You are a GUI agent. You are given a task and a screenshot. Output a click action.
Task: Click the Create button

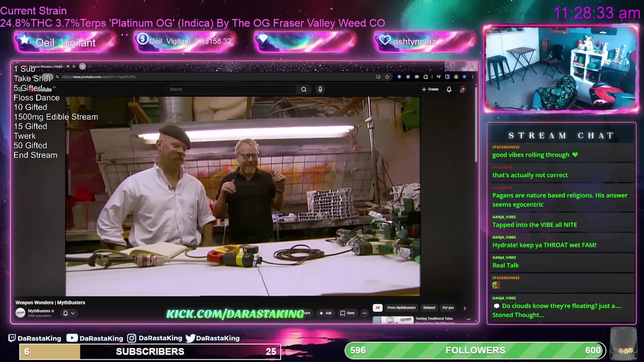(430, 89)
